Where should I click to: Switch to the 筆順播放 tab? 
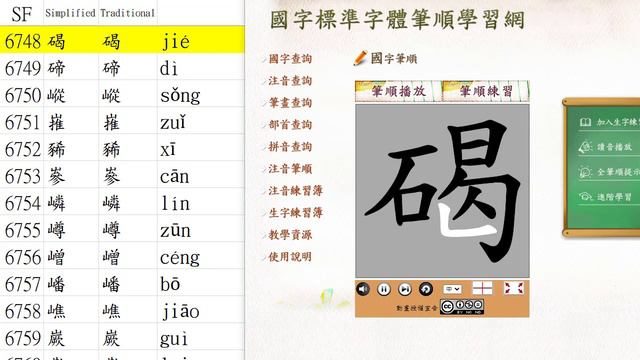tap(398, 91)
